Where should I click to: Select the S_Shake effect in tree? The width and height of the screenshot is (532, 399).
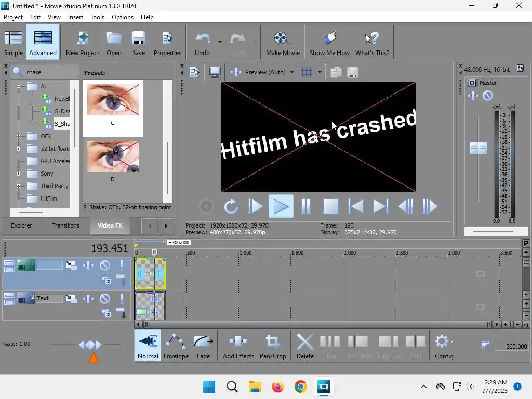[62, 124]
